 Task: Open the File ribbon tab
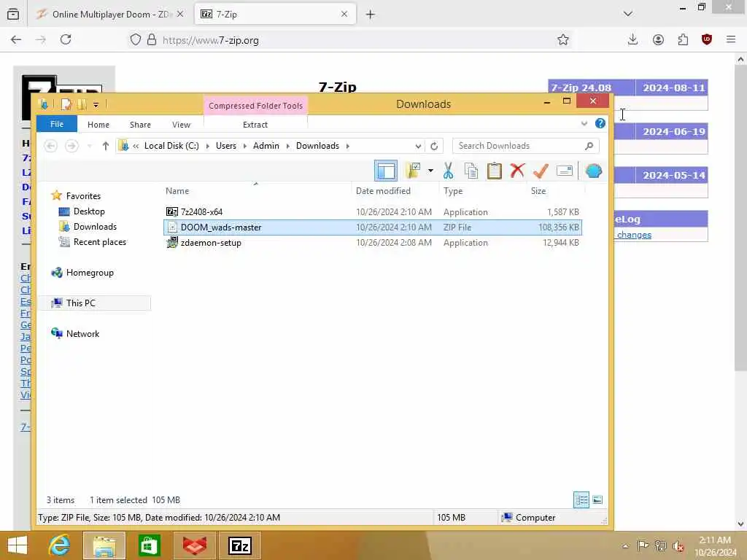(57, 124)
